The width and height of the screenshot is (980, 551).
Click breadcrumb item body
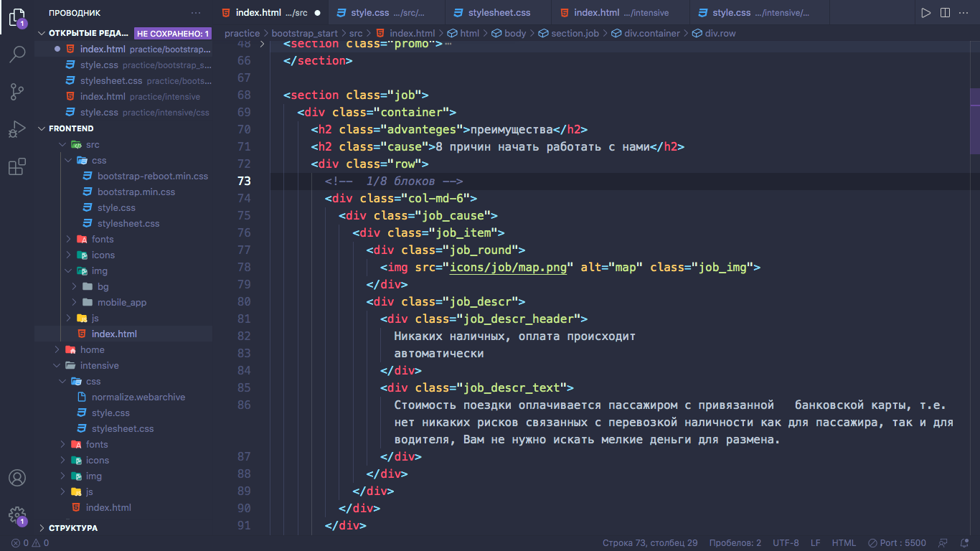coord(509,33)
